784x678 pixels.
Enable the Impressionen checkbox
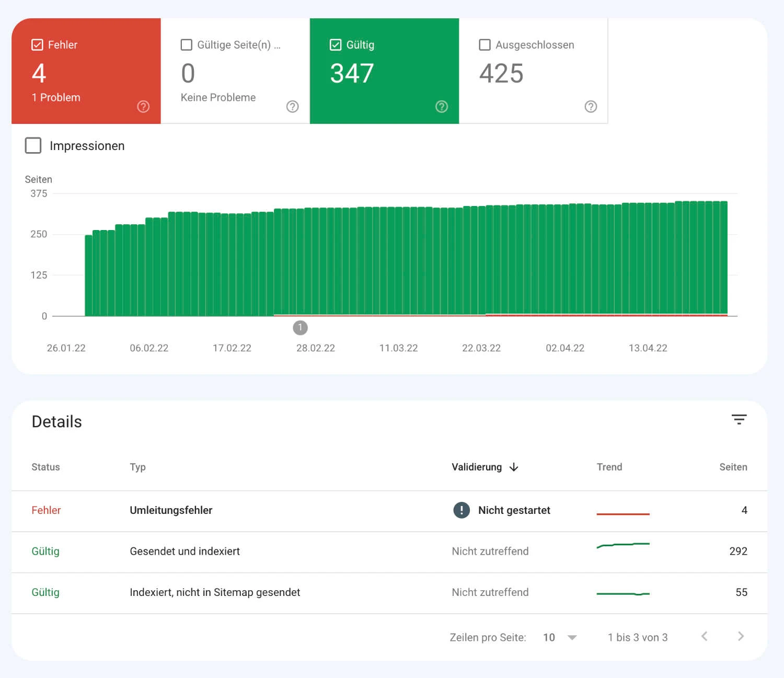[33, 145]
